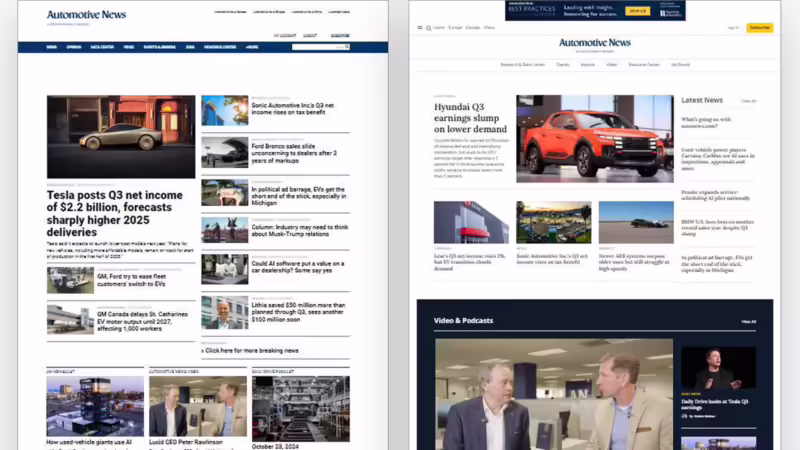Open the Research & Data Center tab
Viewport: 800px width, 450px height.
click(522, 65)
